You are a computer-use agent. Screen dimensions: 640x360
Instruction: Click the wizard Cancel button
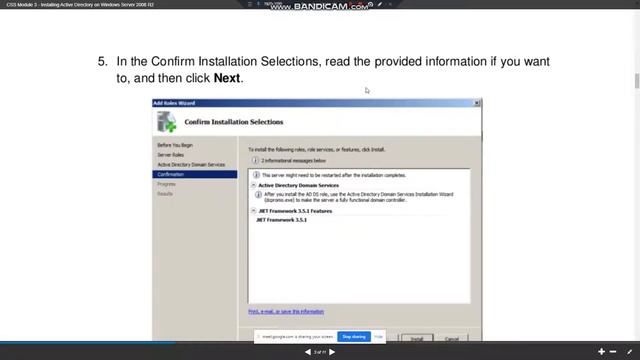pyautogui.click(x=452, y=338)
